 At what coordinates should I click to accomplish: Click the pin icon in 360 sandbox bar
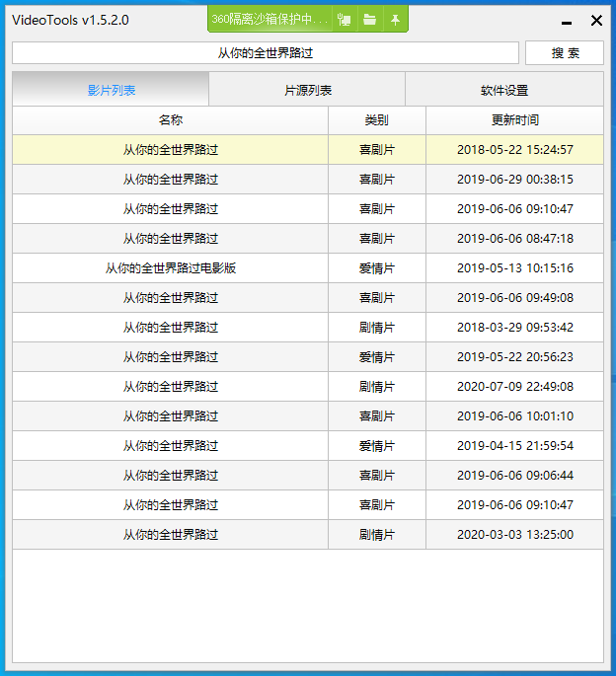[395, 20]
